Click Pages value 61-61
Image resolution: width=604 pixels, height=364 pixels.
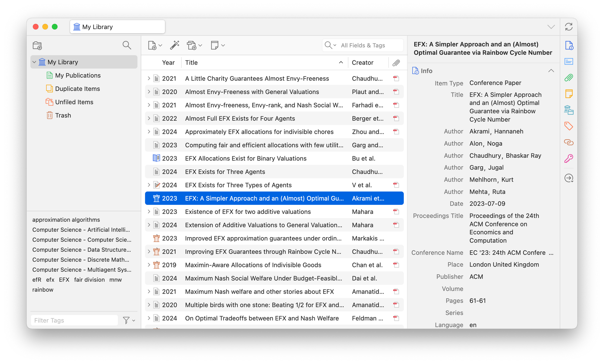(477, 301)
